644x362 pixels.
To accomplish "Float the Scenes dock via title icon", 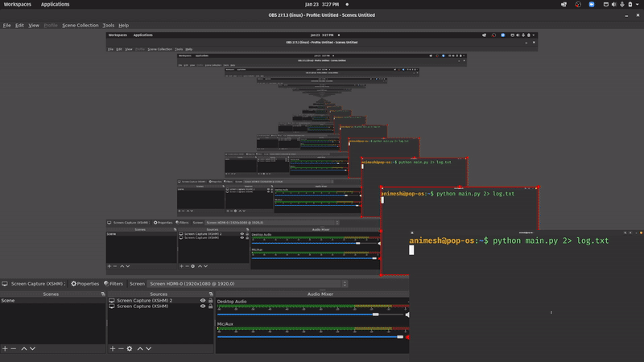I will click(x=103, y=294).
